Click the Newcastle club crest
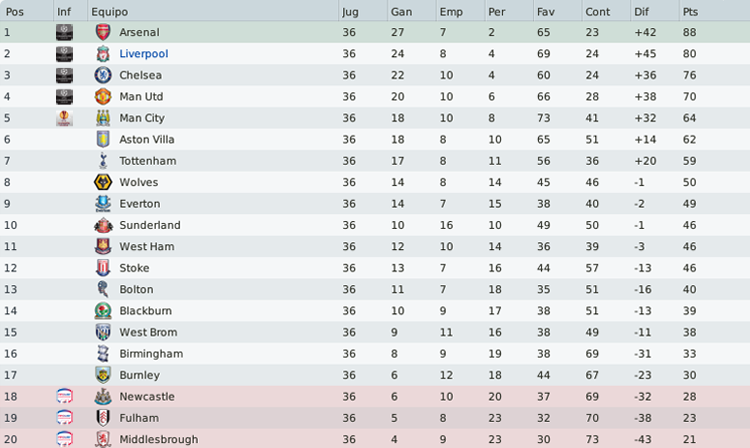Viewport: 750px width, 448px height. tap(103, 396)
